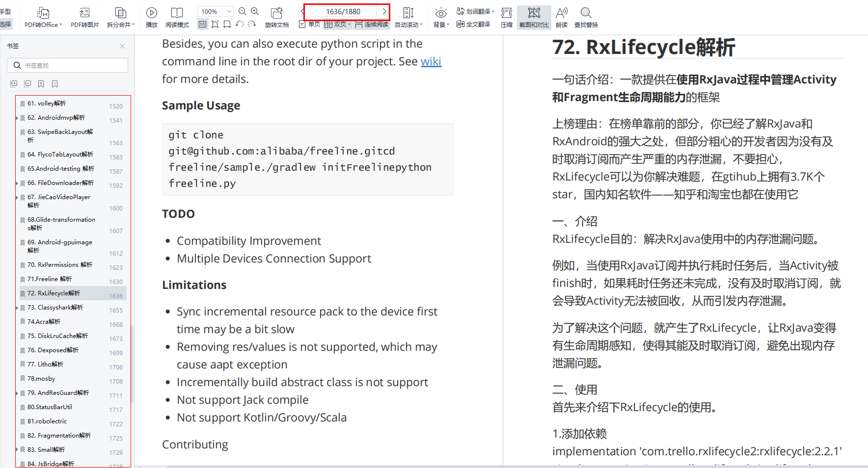Screen dimensions: 868x468
Task: Go to previous page arrow
Action: tap(302, 11)
